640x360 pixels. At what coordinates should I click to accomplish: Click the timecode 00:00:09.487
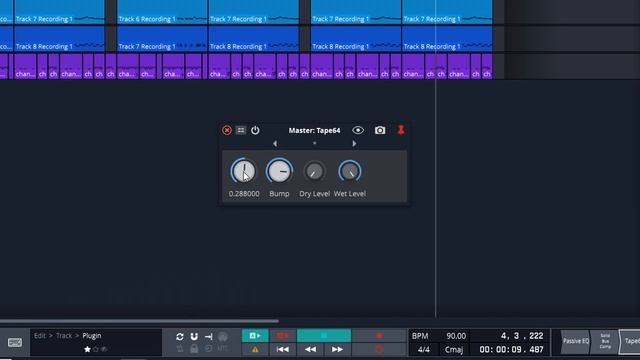coord(511,350)
